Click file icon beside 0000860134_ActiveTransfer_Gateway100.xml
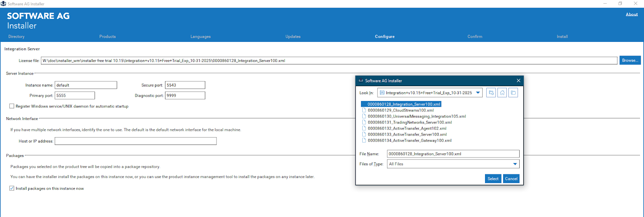This screenshot has height=217, width=644. [x=364, y=140]
